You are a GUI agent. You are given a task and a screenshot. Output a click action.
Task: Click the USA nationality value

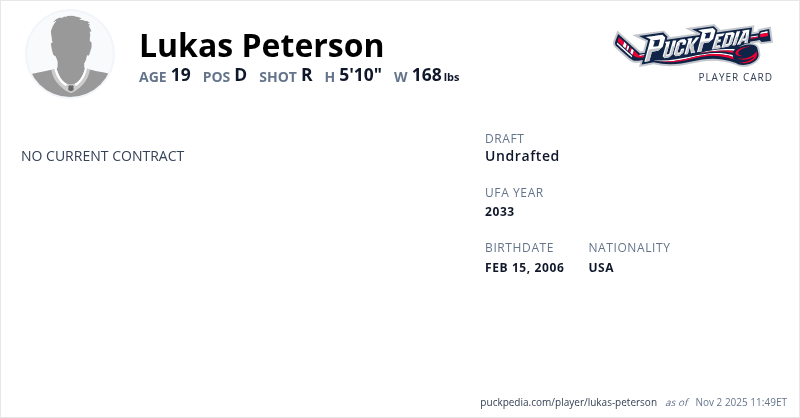[x=601, y=267]
